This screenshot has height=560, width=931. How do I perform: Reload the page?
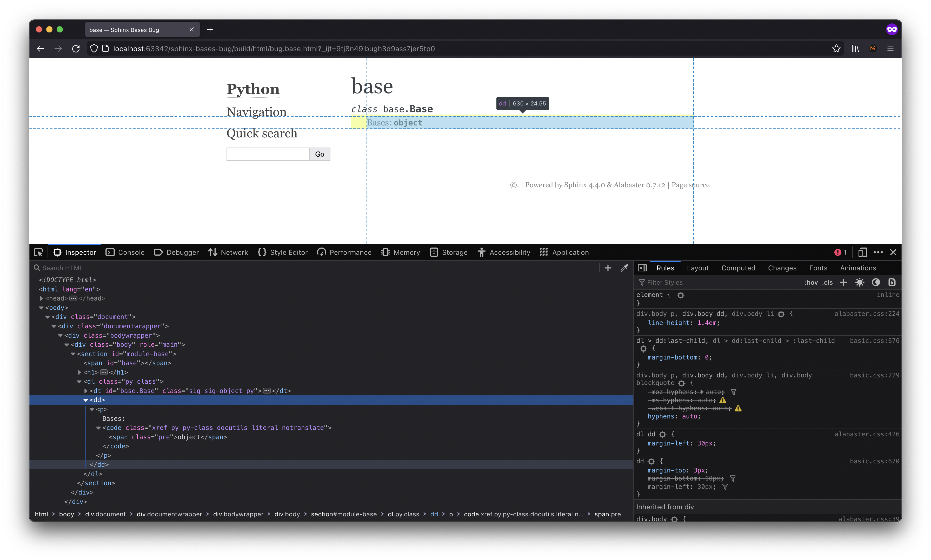tap(76, 49)
